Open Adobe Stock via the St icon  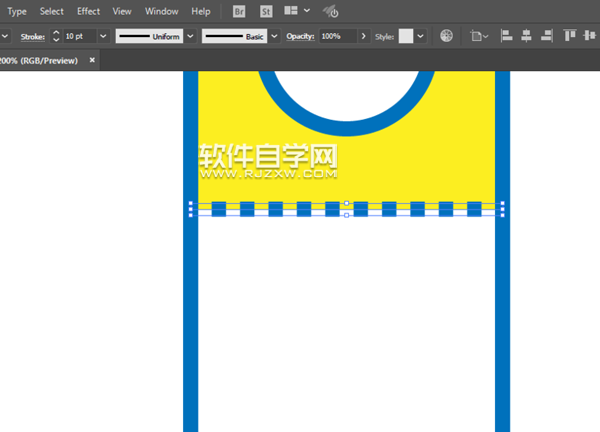266,11
